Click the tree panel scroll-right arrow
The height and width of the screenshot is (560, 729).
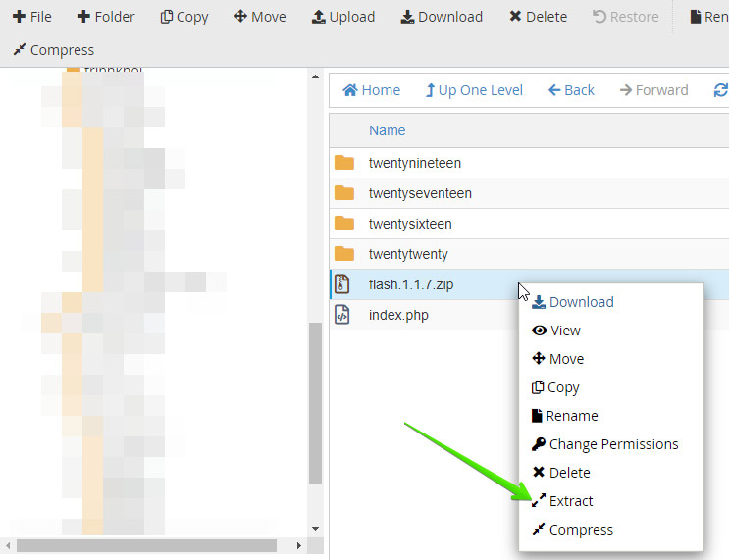click(x=298, y=545)
